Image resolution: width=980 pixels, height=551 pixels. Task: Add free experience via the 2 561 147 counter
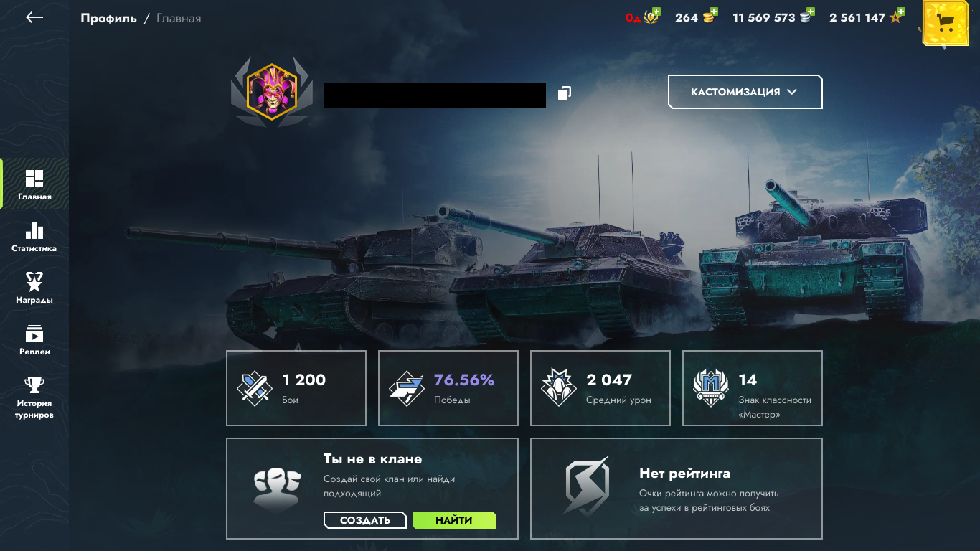(867, 17)
